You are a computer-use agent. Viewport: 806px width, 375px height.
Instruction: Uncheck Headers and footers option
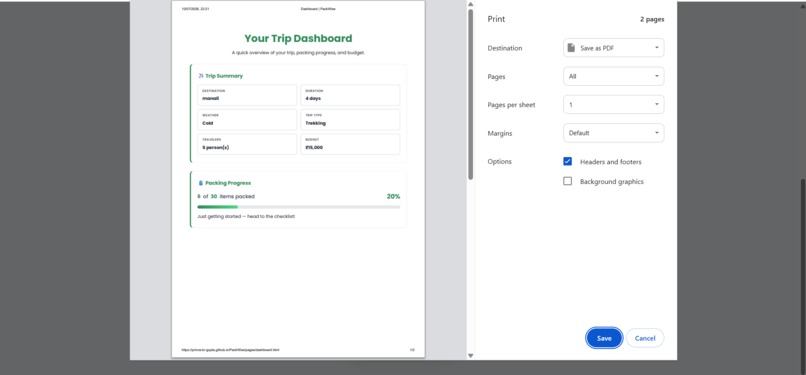point(567,161)
